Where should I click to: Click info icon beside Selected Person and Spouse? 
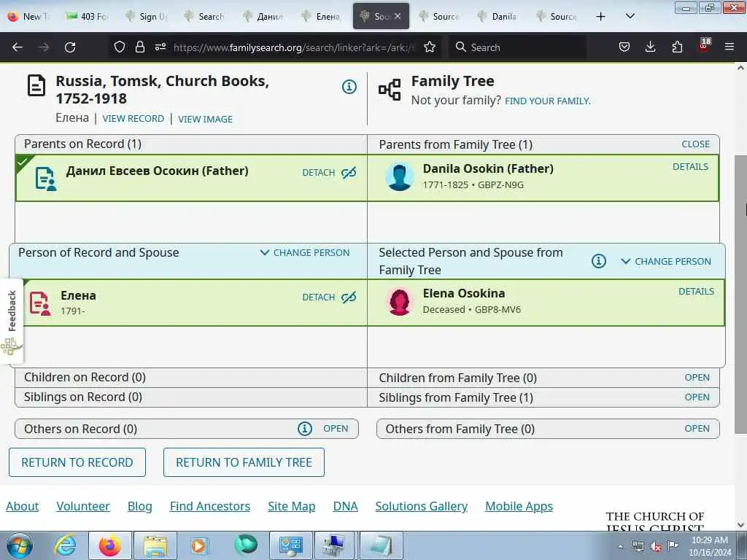pos(599,261)
